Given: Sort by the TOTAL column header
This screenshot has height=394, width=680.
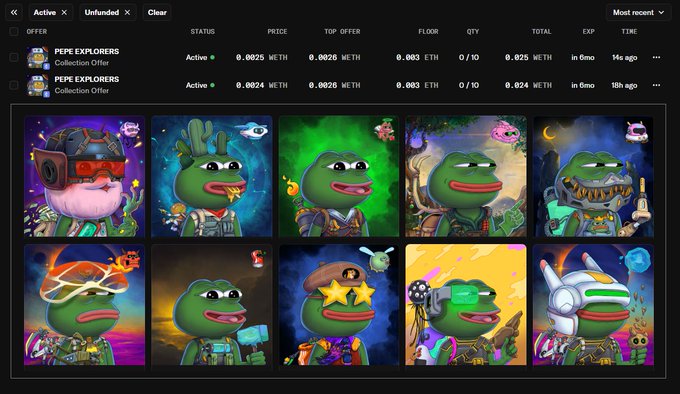Looking at the screenshot, I should coord(542,32).
